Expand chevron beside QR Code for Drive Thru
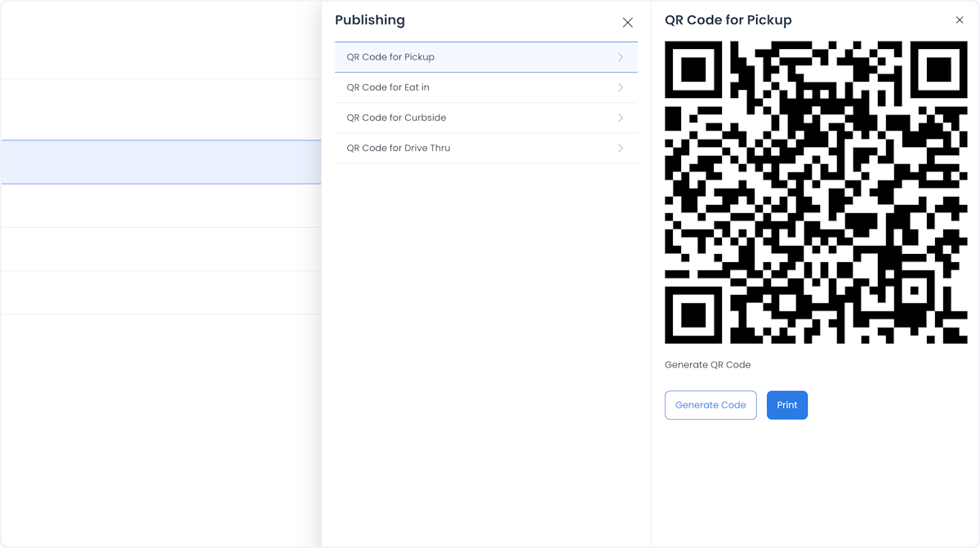 [x=621, y=148]
